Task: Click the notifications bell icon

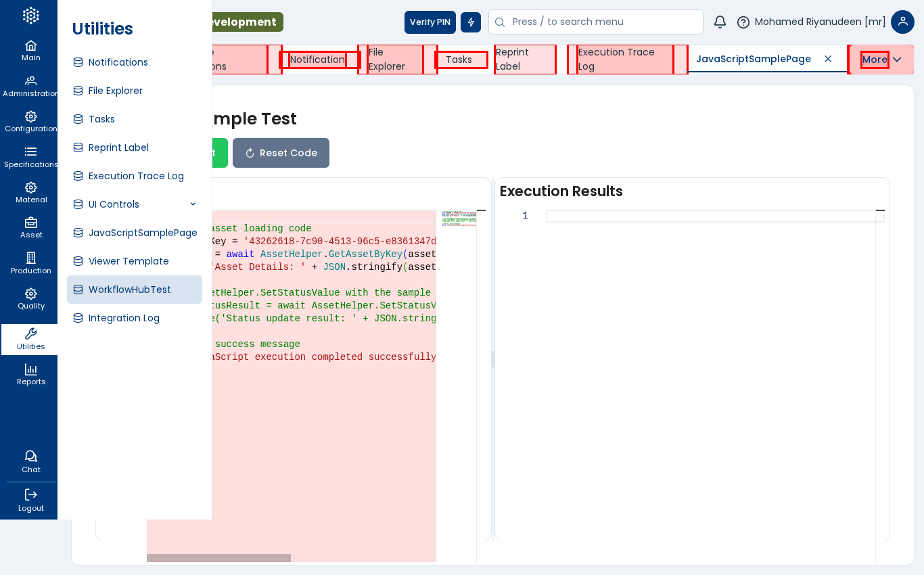Action: pos(720,22)
